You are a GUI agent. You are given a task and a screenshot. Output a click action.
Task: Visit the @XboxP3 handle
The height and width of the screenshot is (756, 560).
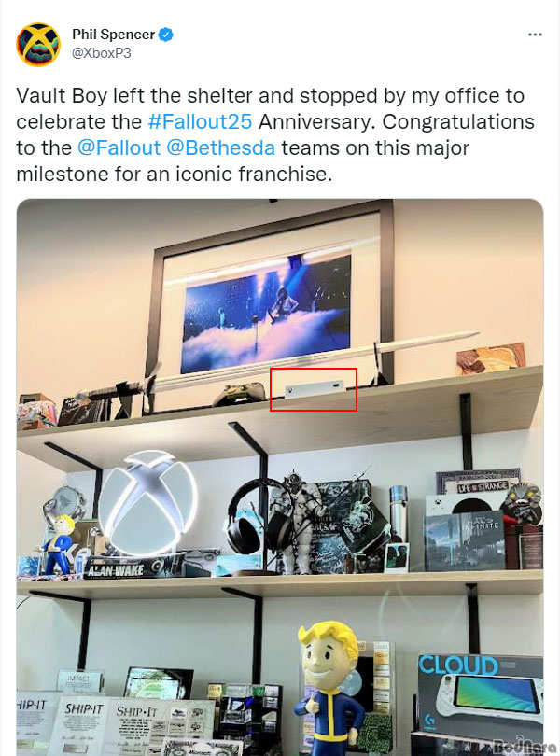tap(102, 53)
